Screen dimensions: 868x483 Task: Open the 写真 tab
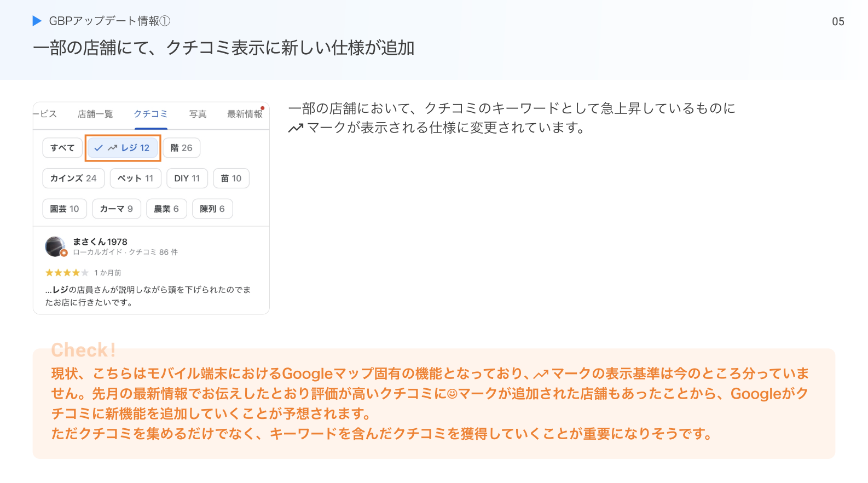coord(198,114)
